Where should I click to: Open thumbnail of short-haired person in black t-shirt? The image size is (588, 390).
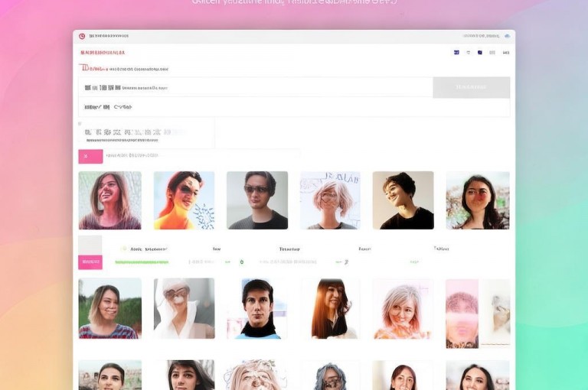(x=403, y=200)
